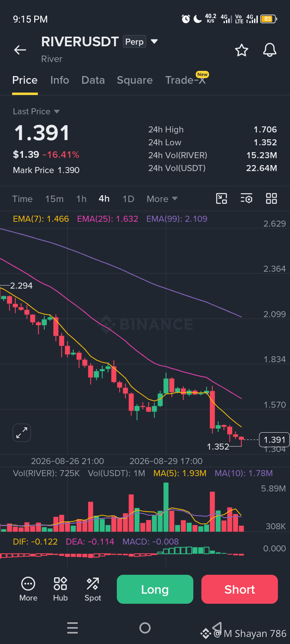
Task: Expand chart to fullscreen
Action: coord(22,433)
